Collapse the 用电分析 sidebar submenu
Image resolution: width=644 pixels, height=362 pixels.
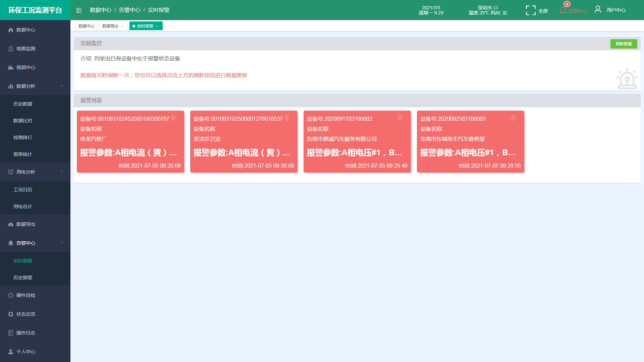click(x=62, y=172)
